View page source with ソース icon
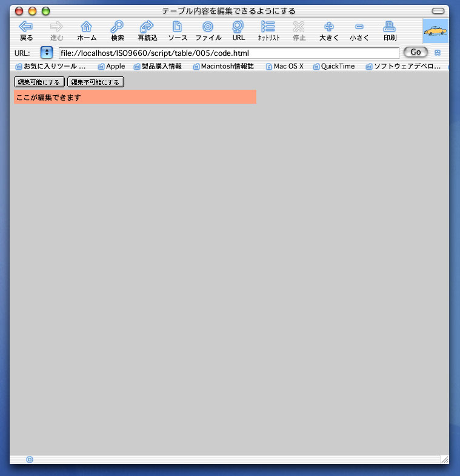The image size is (460, 476). (177, 27)
